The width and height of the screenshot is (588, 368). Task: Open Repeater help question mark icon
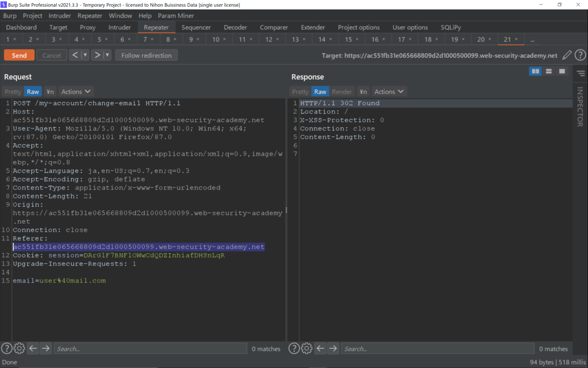tap(580, 55)
